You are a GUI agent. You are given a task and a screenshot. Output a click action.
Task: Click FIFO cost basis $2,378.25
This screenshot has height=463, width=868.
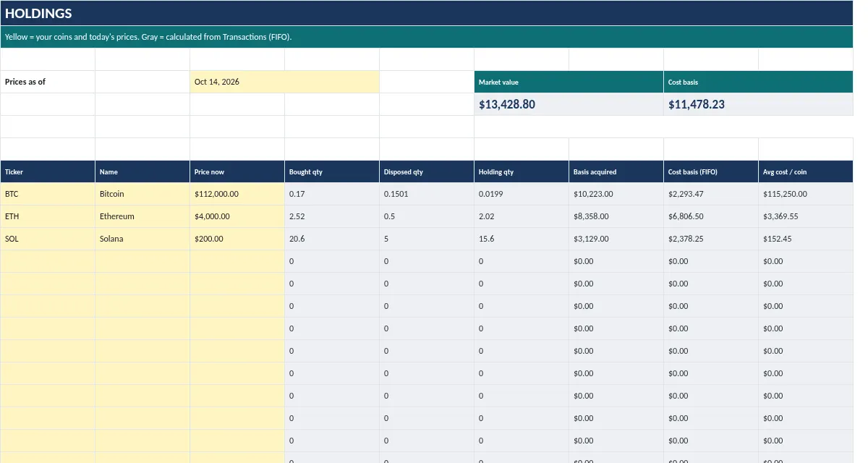pyautogui.click(x=711, y=239)
